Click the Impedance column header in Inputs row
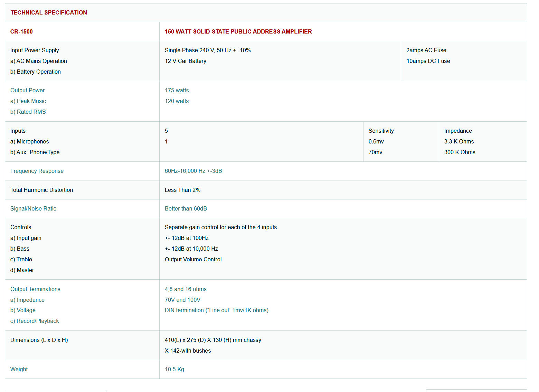 [x=458, y=131]
